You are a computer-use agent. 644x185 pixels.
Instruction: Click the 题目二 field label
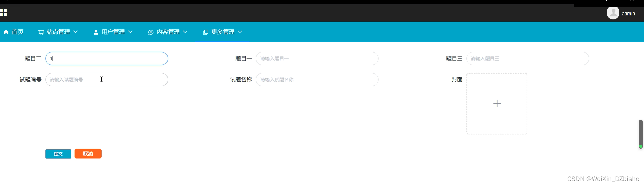(x=33, y=58)
